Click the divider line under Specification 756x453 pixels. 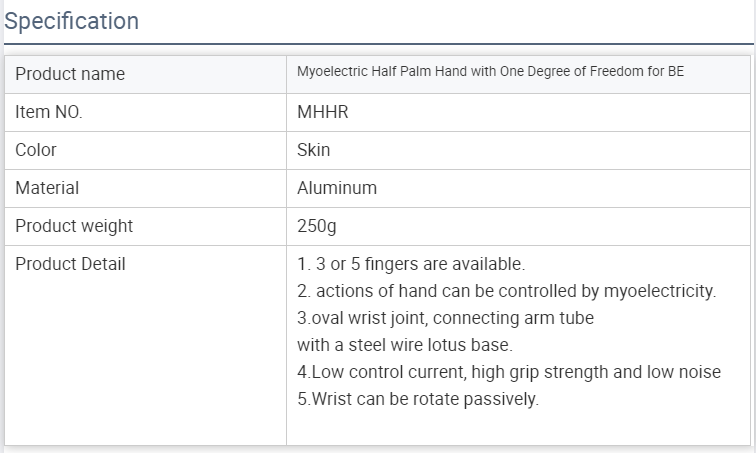(x=378, y=44)
